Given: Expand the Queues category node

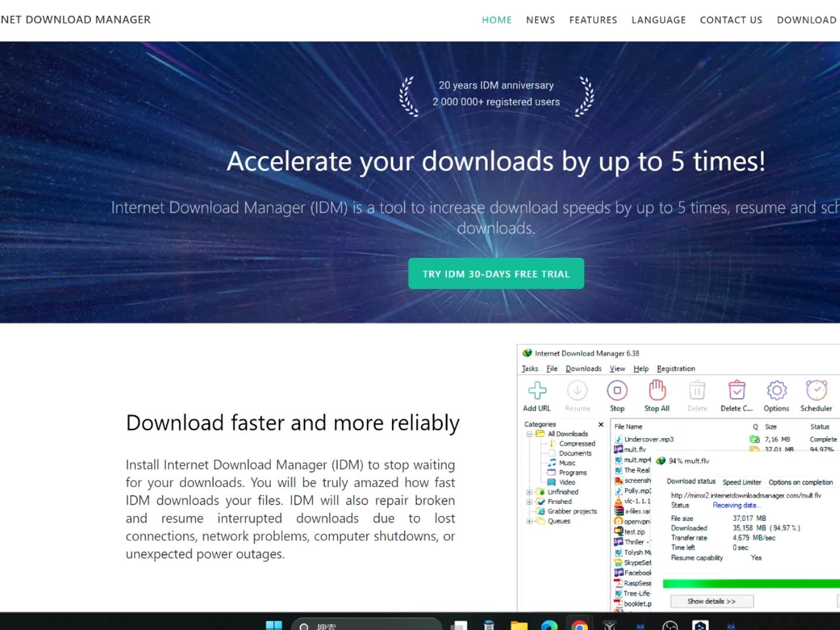Looking at the screenshot, I should pos(530,521).
